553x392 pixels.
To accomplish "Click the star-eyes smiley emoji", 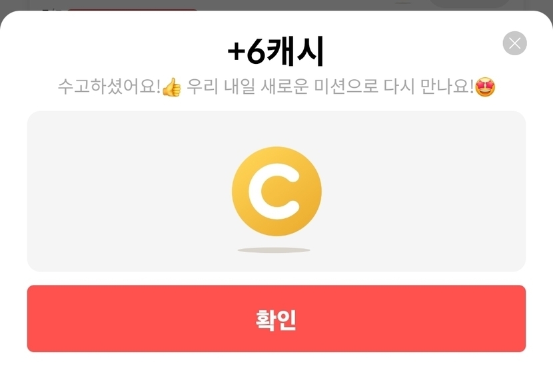I will [485, 87].
